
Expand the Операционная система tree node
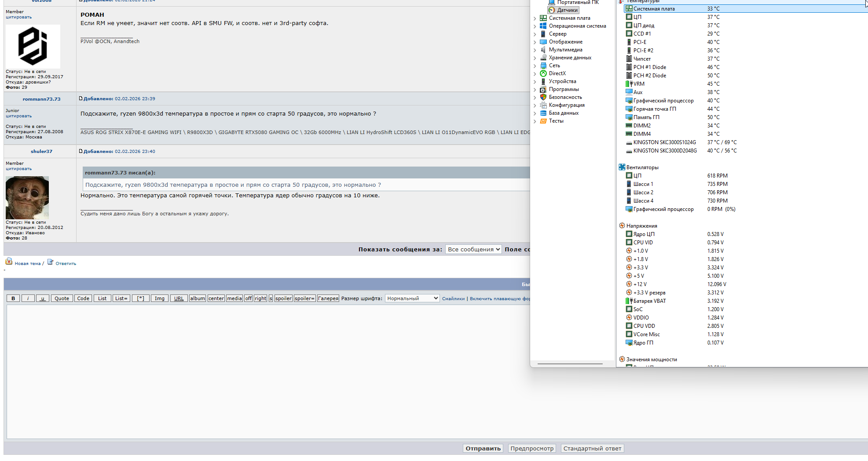(x=535, y=26)
